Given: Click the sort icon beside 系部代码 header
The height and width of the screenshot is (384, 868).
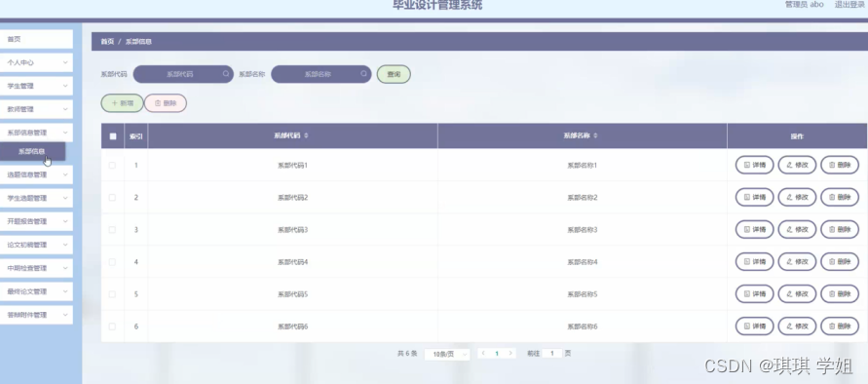Looking at the screenshot, I should coord(306,135).
